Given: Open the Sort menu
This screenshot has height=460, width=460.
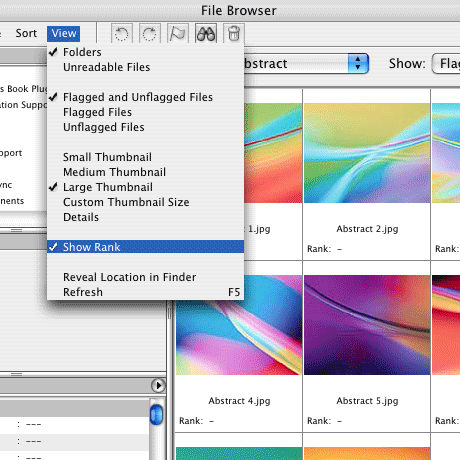Looking at the screenshot, I should pos(26,33).
